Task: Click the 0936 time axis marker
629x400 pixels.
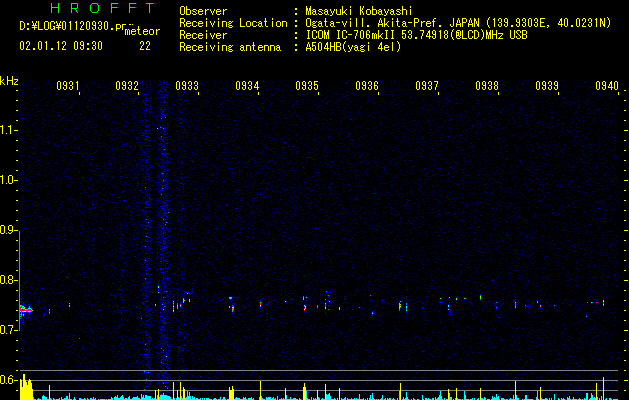Action: click(367, 86)
